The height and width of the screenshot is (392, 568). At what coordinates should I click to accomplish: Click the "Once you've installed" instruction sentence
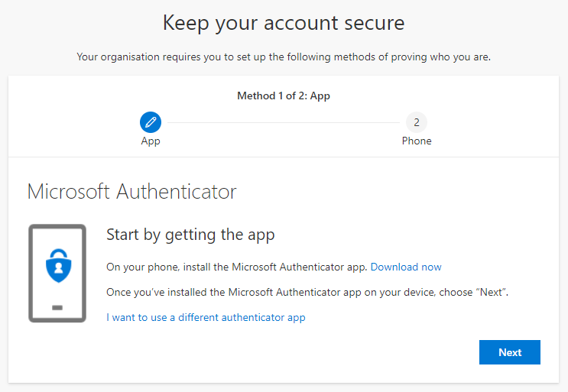coord(307,292)
